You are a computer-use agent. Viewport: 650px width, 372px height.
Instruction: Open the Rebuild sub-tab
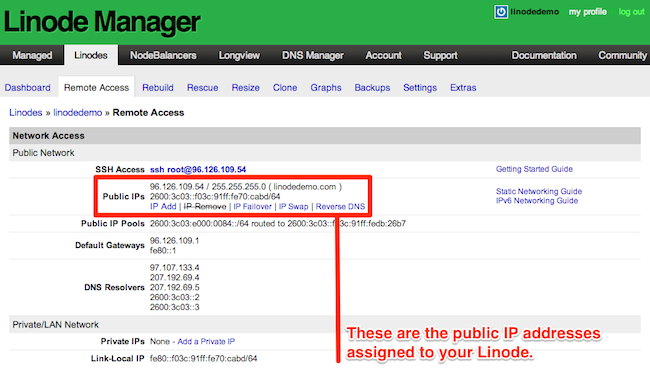pyautogui.click(x=158, y=88)
